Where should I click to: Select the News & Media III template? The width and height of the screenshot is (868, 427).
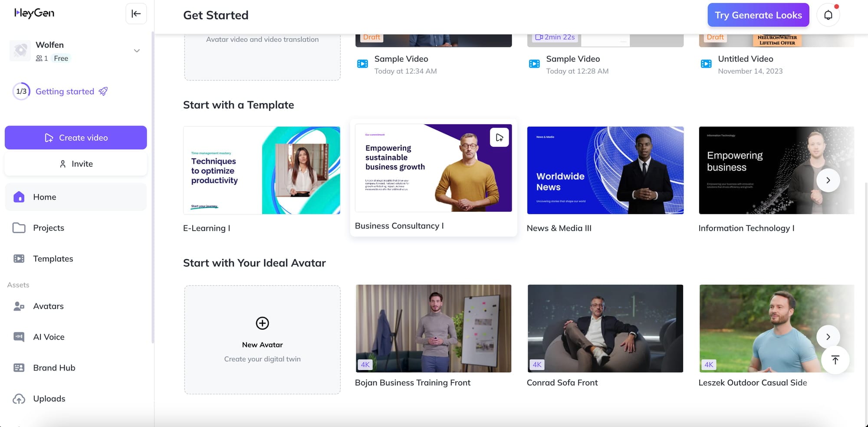click(605, 170)
